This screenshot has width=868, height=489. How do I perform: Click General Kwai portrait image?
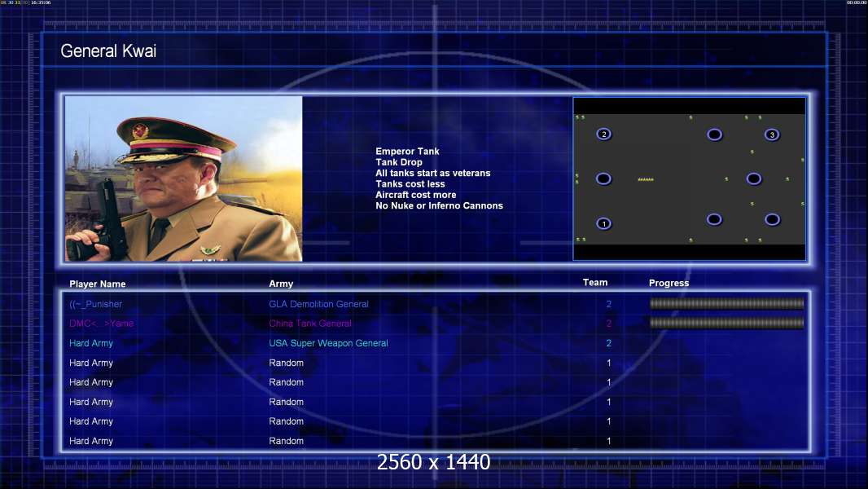coord(184,178)
